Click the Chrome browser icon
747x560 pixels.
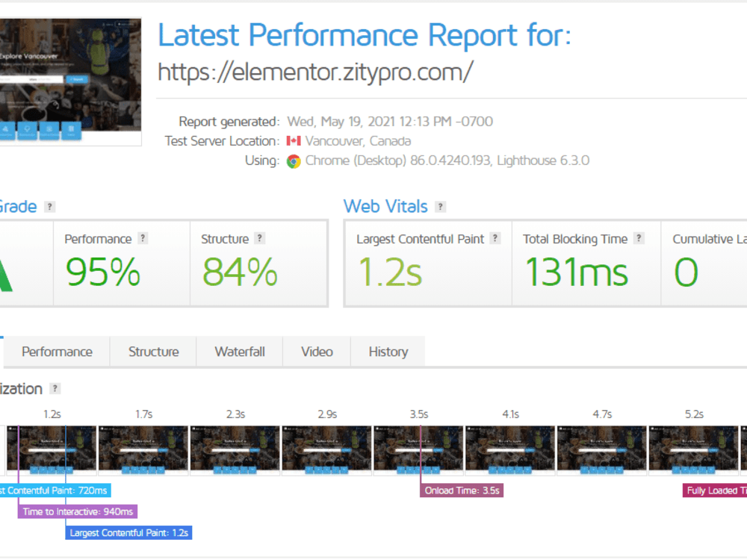tap(294, 161)
